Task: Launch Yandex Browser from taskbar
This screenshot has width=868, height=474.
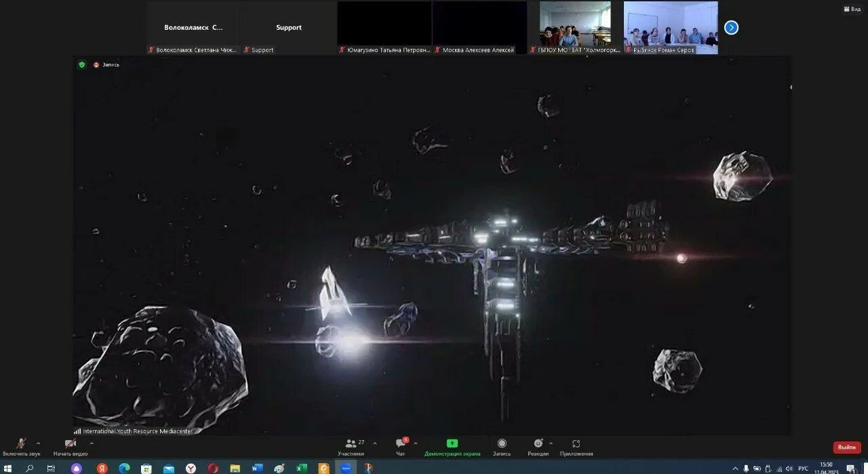Action: coord(191,468)
